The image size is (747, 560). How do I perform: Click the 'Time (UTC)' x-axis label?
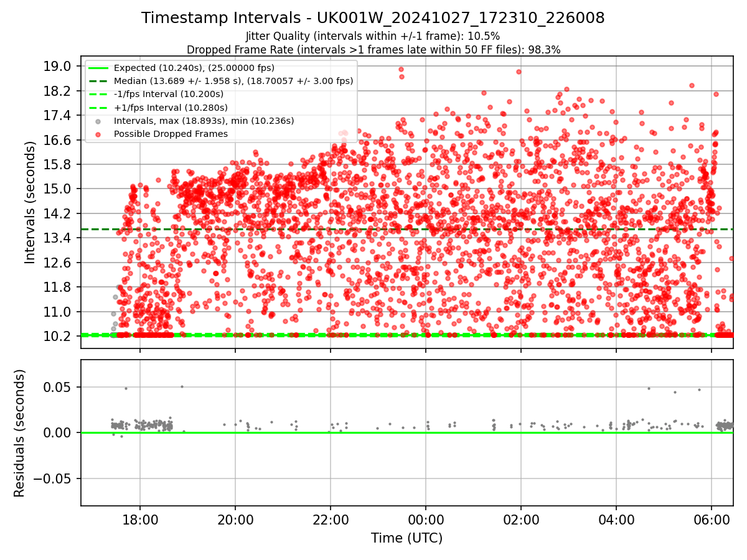pos(406,538)
